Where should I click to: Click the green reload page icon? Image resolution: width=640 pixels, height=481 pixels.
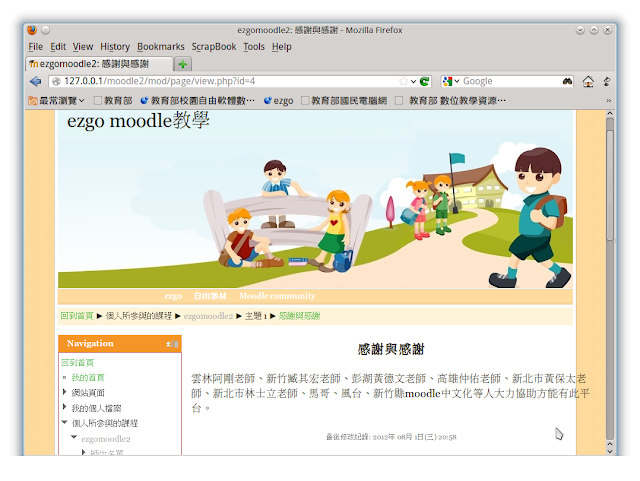(424, 81)
